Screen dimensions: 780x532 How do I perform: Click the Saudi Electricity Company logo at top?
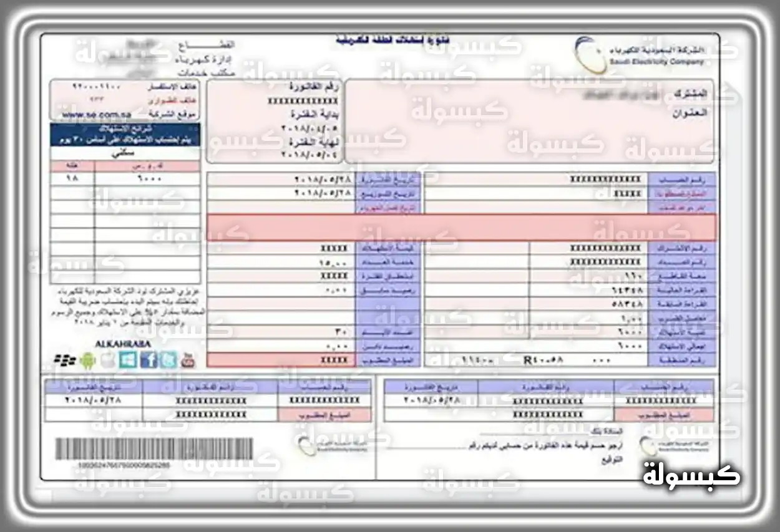click(x=640, y=53)
